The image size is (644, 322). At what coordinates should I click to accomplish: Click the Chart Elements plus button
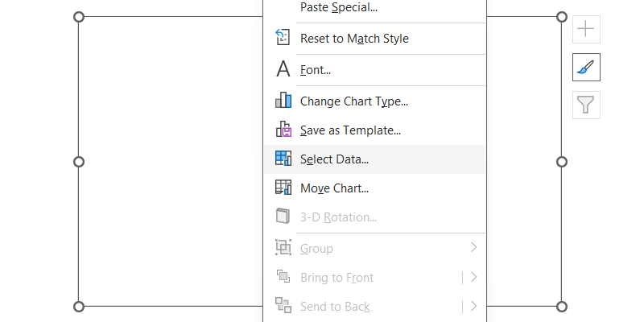click(586, 30)
